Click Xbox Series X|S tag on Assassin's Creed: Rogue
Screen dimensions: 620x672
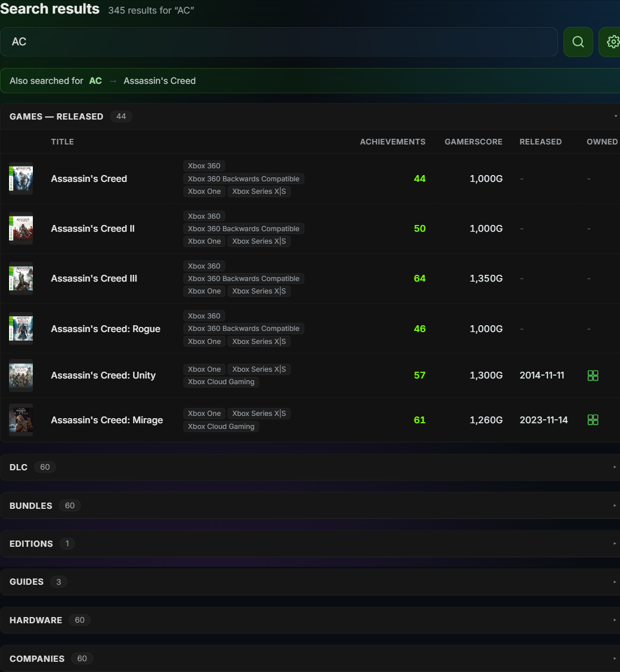(x=259, y=342)
